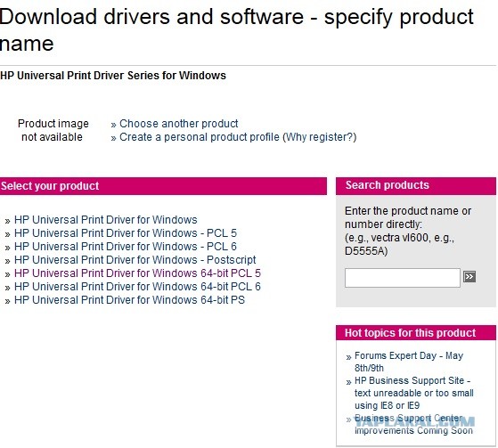Click the Select your product header
Screen dimensions: 498x448
(x=163, y=186)
